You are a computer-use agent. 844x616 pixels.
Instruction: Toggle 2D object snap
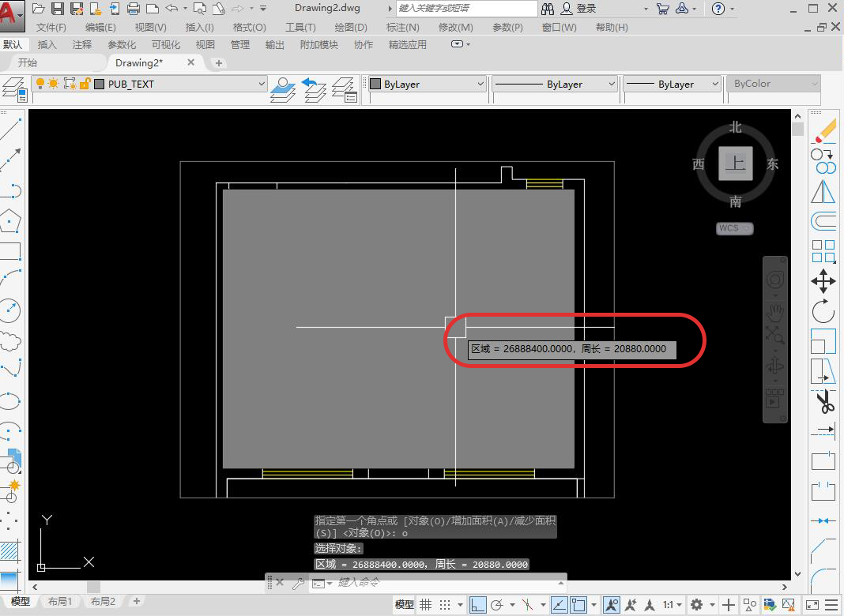tap(578, 605)
